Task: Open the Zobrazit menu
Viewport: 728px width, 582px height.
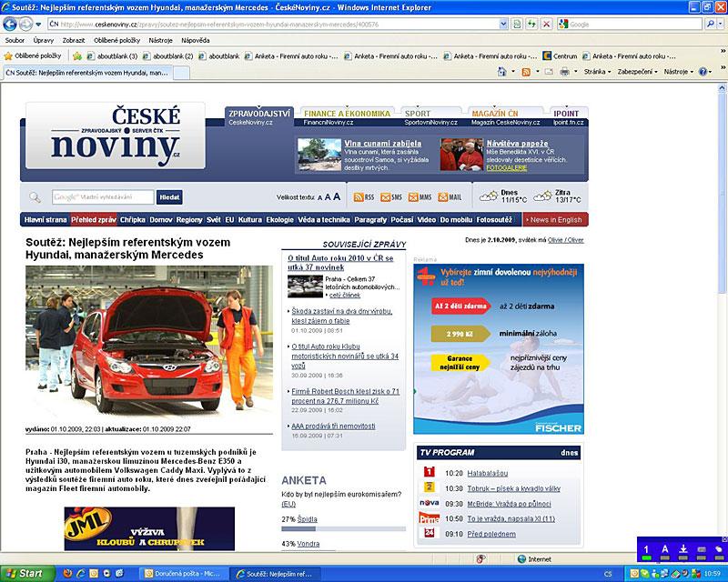Action: [74, 40]
